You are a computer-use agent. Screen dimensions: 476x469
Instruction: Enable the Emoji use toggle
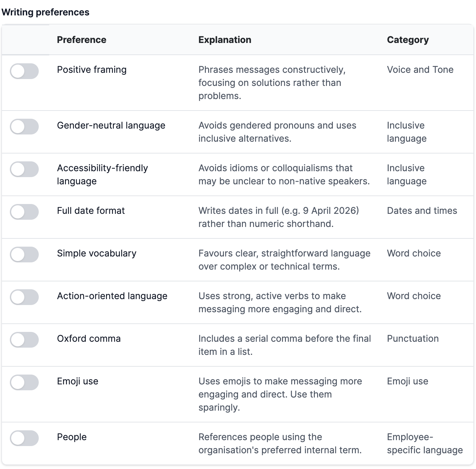tap(24, 382)
